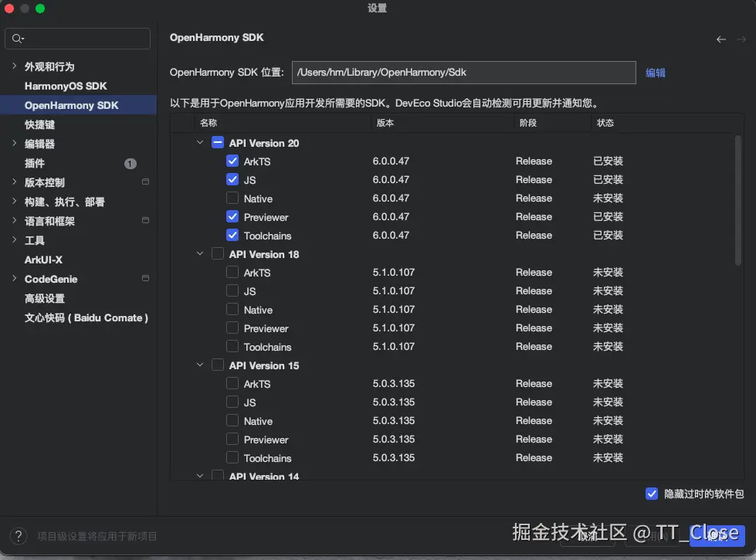Image resolution: width=756 pixels, height=560 pixels.
Task: Click the OpenHarmony SDK location input field
Action: coord(463,73)
